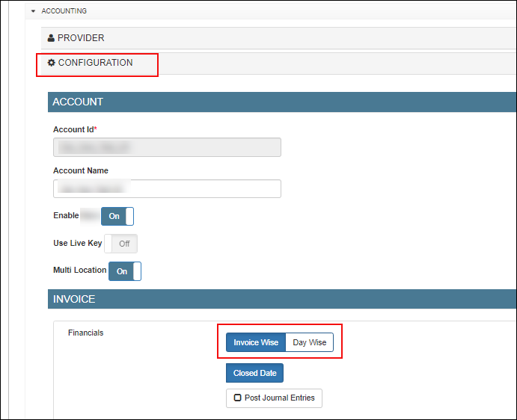Toggle the Enable switch off
Screen dimensions: 517x420
pos(117,216)
